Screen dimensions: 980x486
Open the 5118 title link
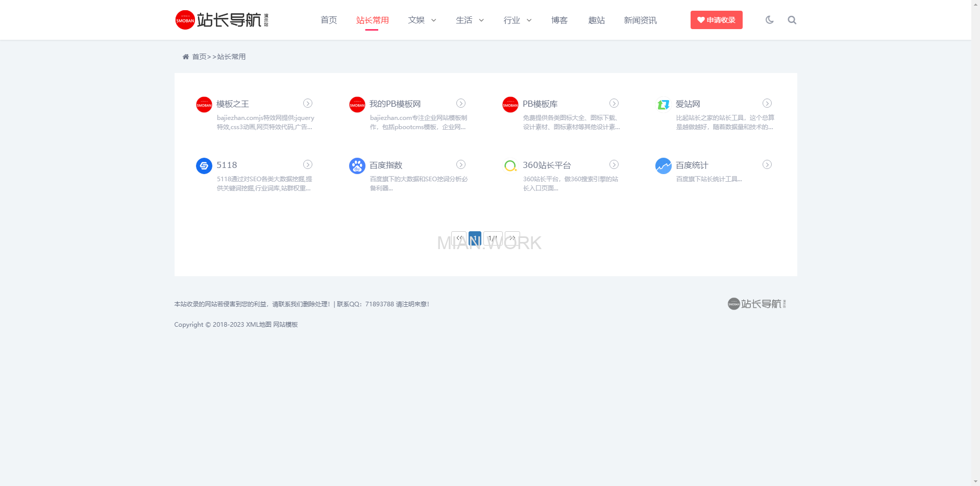(x=227, y=165)
